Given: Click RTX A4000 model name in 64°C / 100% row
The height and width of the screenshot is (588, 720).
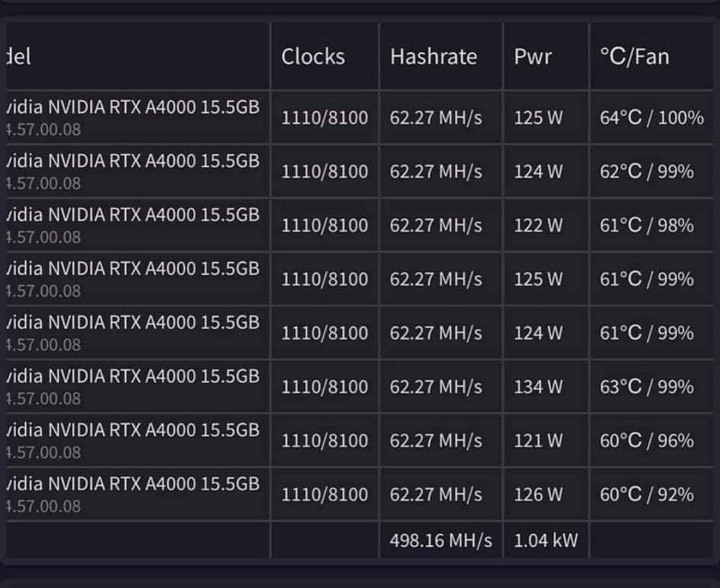Looking at the screenshot, I should click(133, 107).
